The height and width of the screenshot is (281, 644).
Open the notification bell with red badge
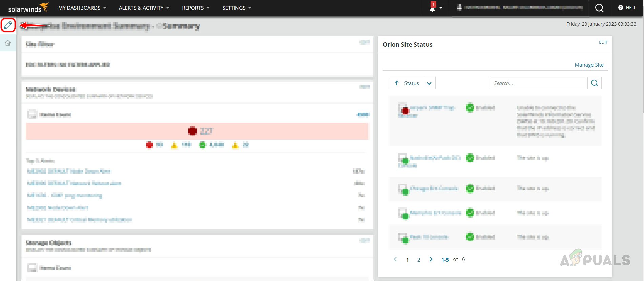(433, 8)
